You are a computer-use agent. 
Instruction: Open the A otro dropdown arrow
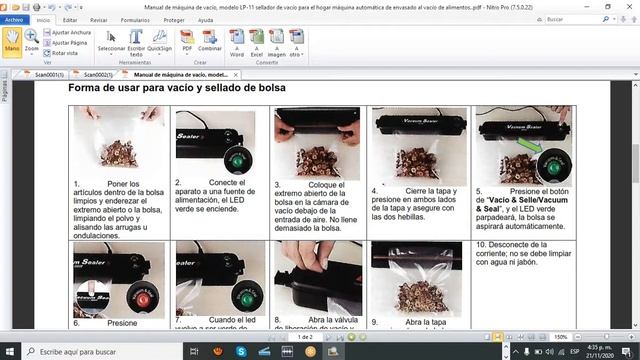pos(302,54)
